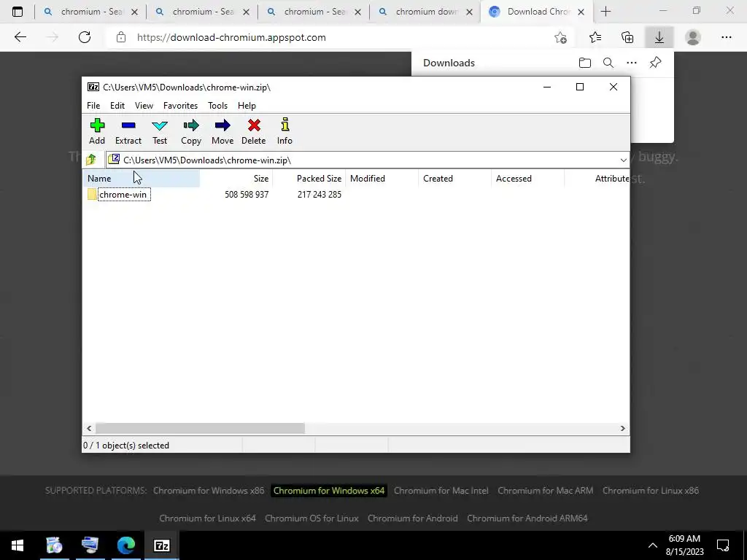Open the Chromium OS for Linux link
747x560 pixels.
point(311,518)
